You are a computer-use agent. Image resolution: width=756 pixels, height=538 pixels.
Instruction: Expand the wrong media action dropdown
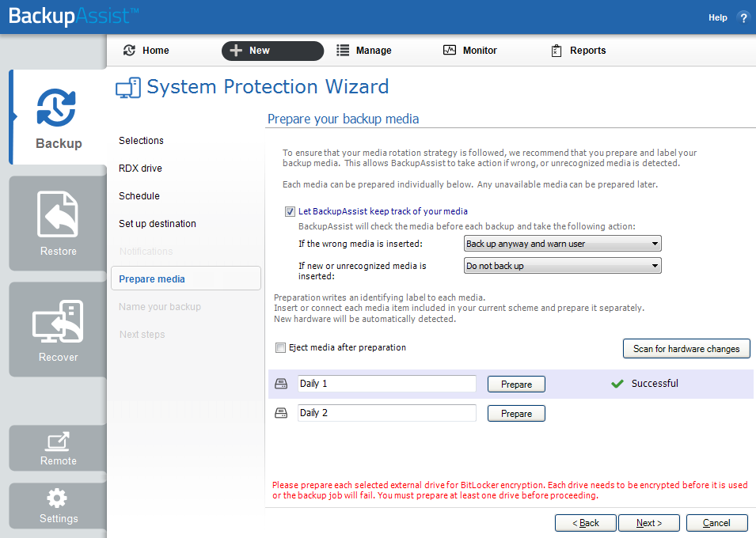tap(562, 244)
